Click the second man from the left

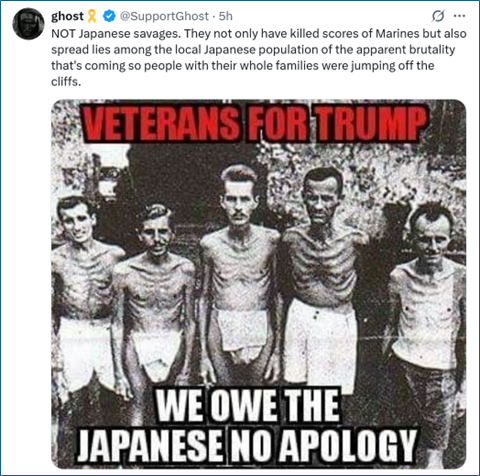[x=155, y=293]
